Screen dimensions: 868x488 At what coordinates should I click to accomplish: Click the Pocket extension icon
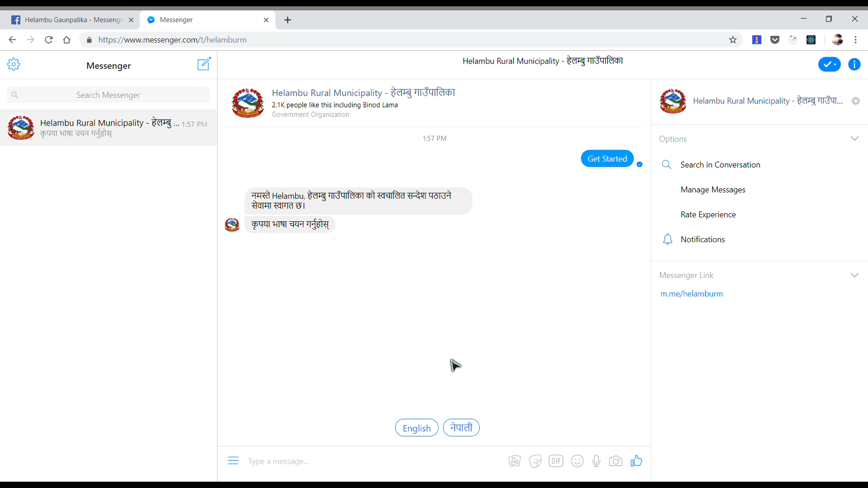[775, 40]
